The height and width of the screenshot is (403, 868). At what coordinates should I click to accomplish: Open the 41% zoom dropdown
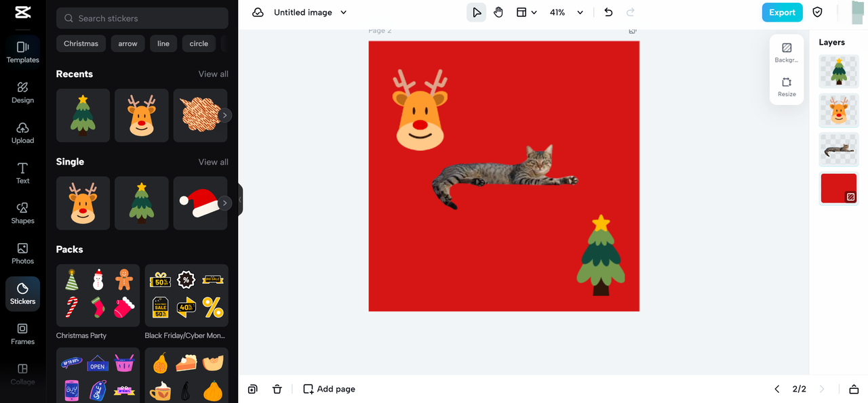tap(566, 12)
